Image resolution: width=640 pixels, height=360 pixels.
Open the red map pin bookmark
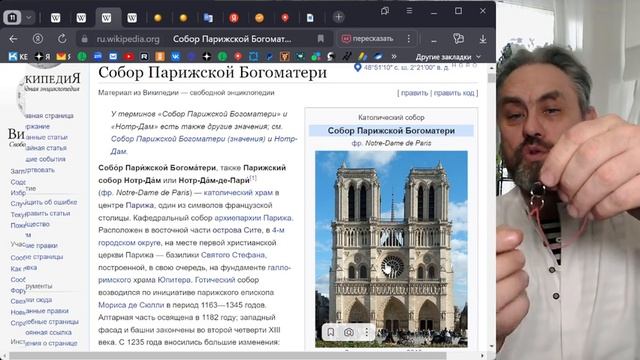[238, 56]
